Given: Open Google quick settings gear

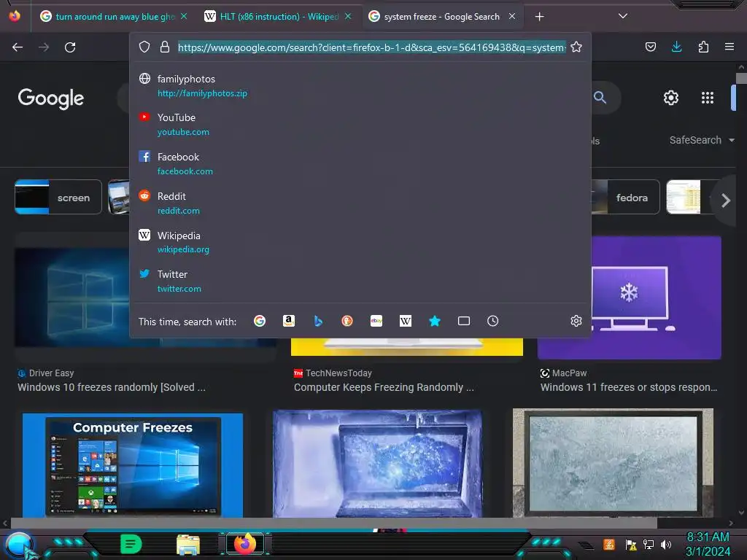Looking at the screenshot, I should pos(671,98).
